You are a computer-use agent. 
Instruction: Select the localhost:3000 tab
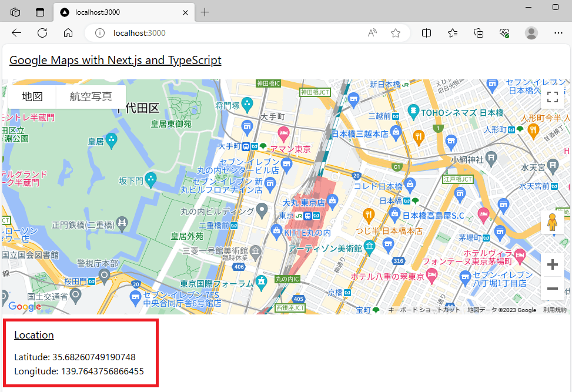tap(124, 12)
